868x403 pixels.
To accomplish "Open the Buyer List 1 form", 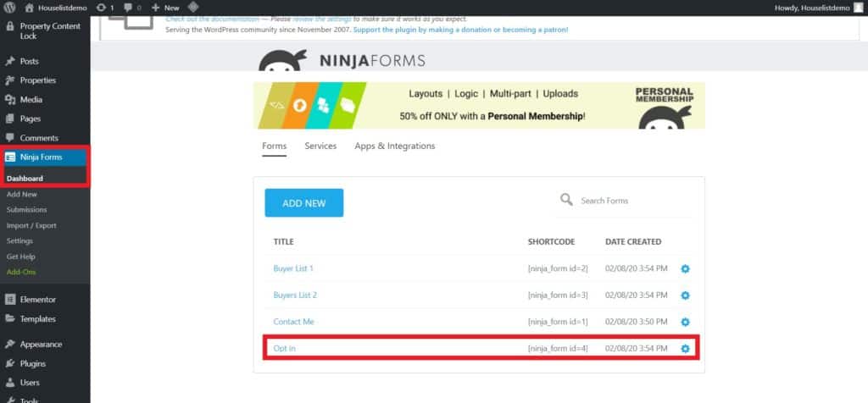I will pyautogui.click(x=293, y=268).
